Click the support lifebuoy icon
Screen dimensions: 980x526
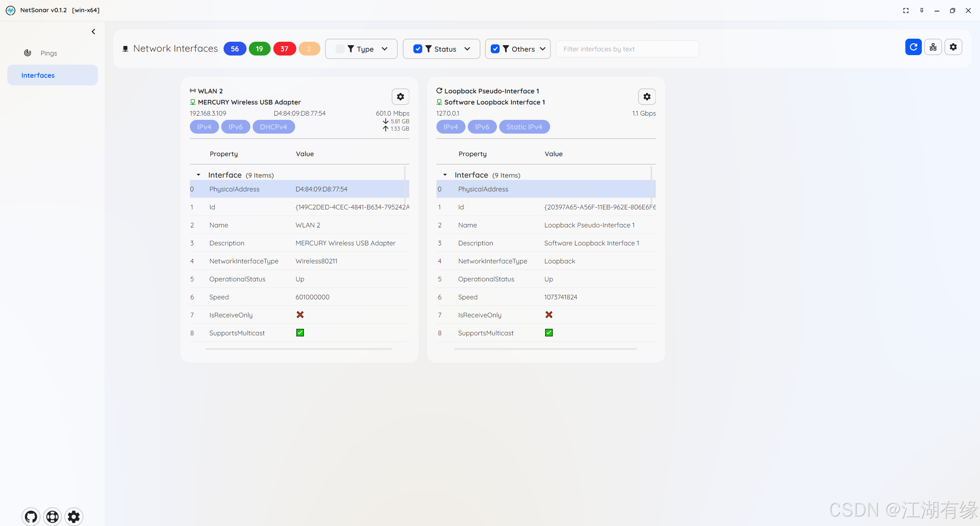(52, 517)
